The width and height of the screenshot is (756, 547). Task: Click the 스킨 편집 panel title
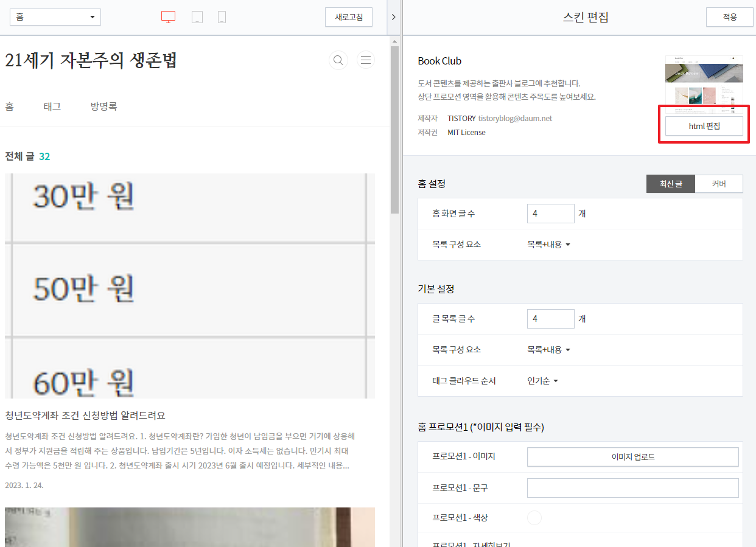tap(586, 17)
